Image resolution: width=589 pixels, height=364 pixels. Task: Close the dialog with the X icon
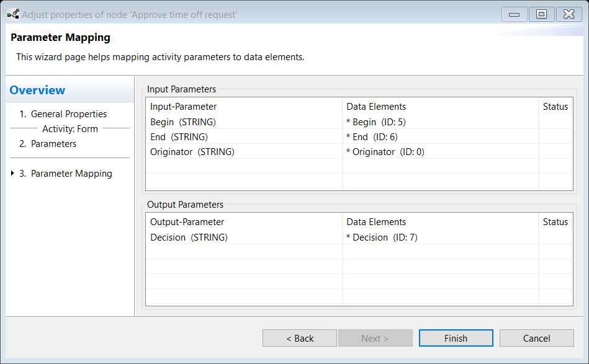(569, 14)
